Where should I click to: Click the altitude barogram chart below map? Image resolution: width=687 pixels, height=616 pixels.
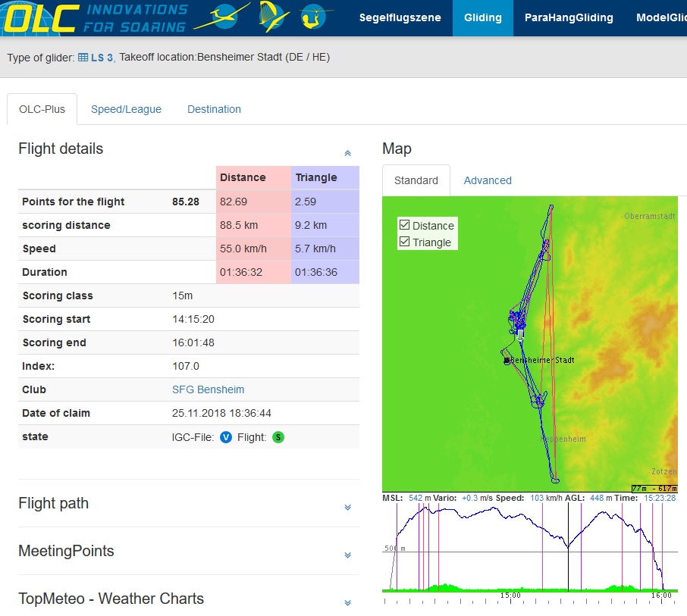pyautogui.click(x=531, y=546)
